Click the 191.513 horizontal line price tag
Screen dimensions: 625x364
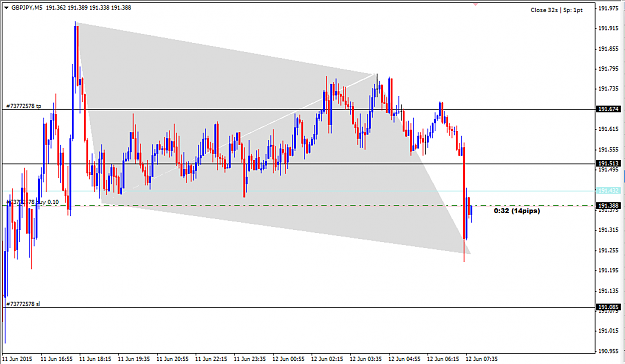(x=608, y=163)
